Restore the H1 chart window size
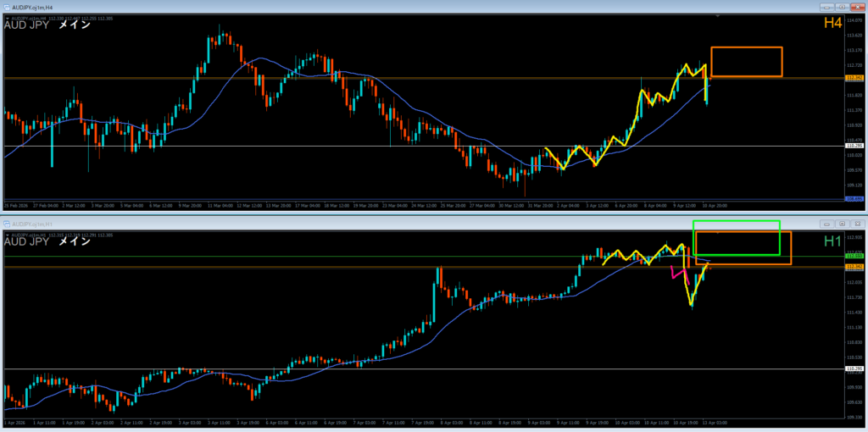This screenshot has height=432, width=868. coord(841,224)
